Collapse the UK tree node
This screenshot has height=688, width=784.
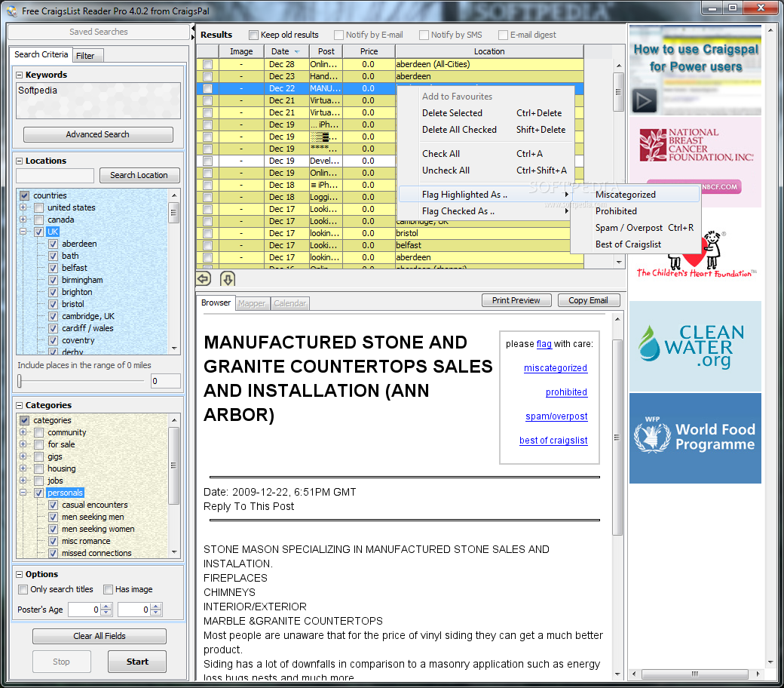coord(23,232)
